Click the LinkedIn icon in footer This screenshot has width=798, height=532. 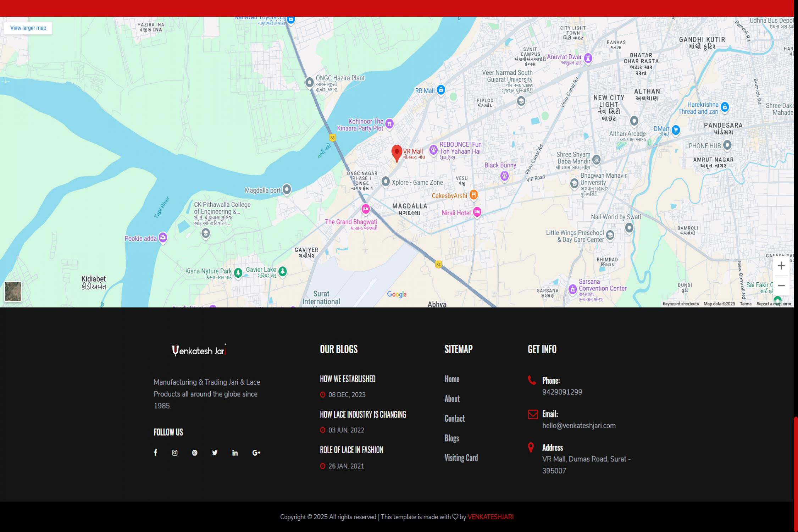[x=235, y=453]
